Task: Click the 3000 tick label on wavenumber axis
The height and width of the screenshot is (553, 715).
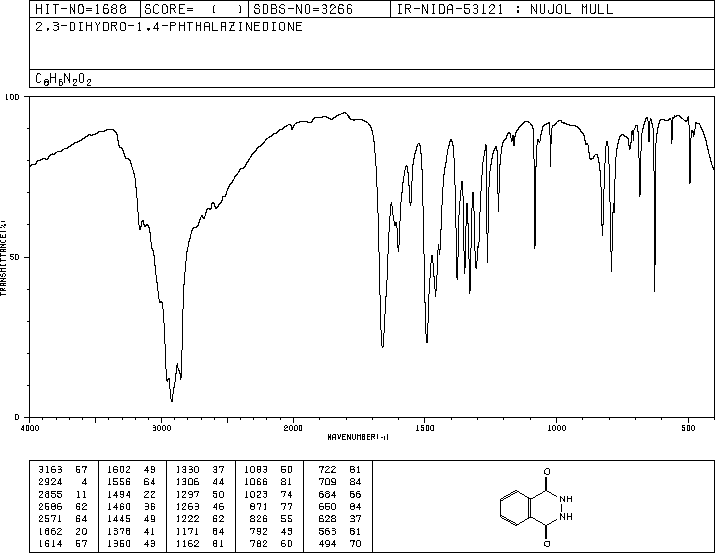Action: (161, 428)
